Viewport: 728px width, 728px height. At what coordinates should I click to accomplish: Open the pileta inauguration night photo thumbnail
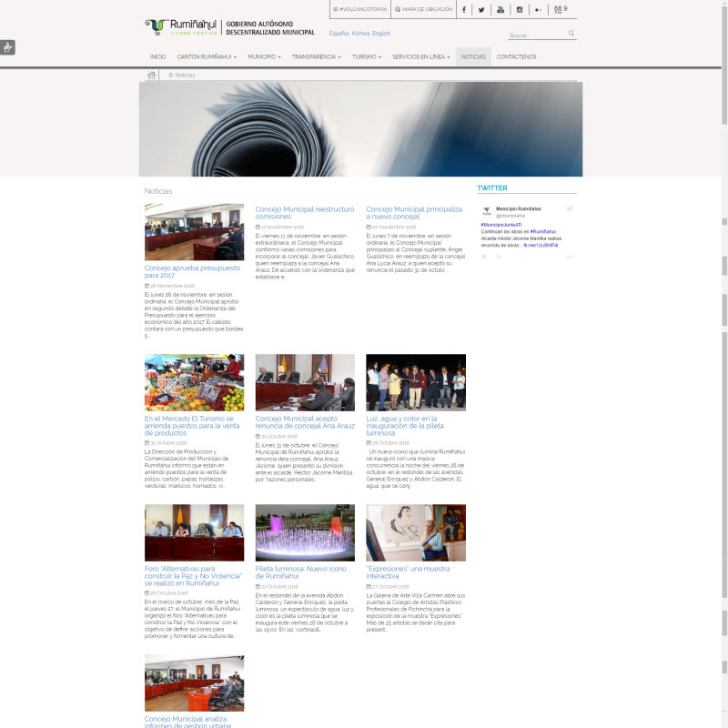point(416,382)
